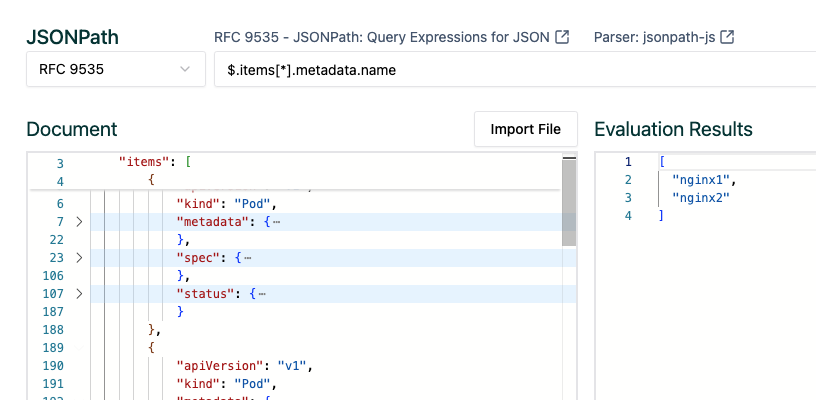
Task: Click the dropdown chevron in RFC 9535 selector
Action: [185, 69]
